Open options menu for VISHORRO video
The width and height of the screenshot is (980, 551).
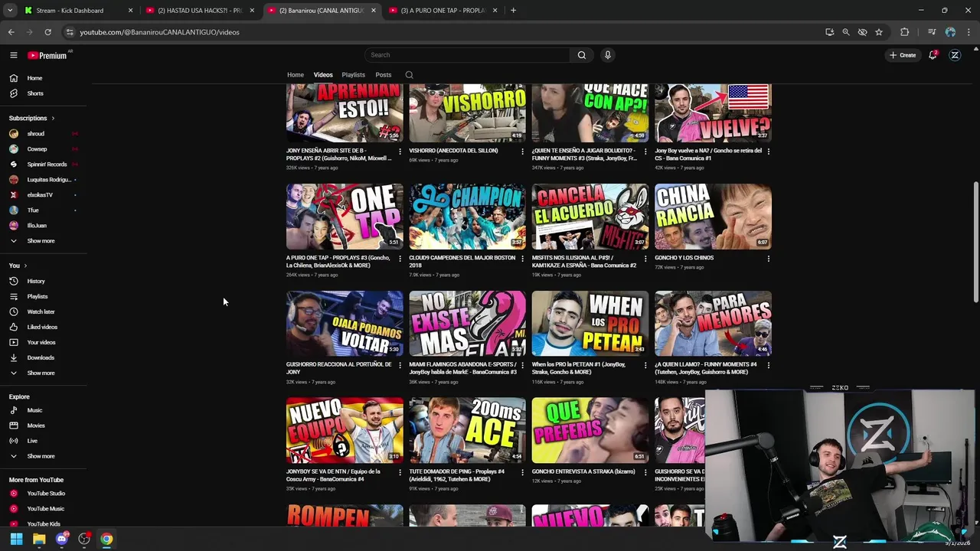tap(523, 152)
